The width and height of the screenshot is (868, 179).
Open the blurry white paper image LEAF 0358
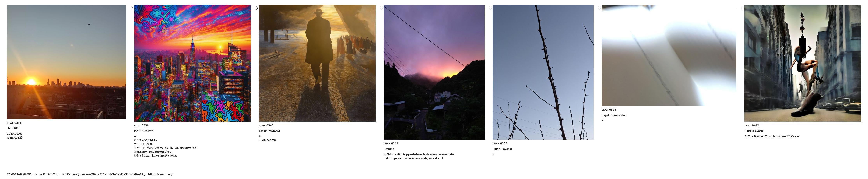(x=669, y=55)
